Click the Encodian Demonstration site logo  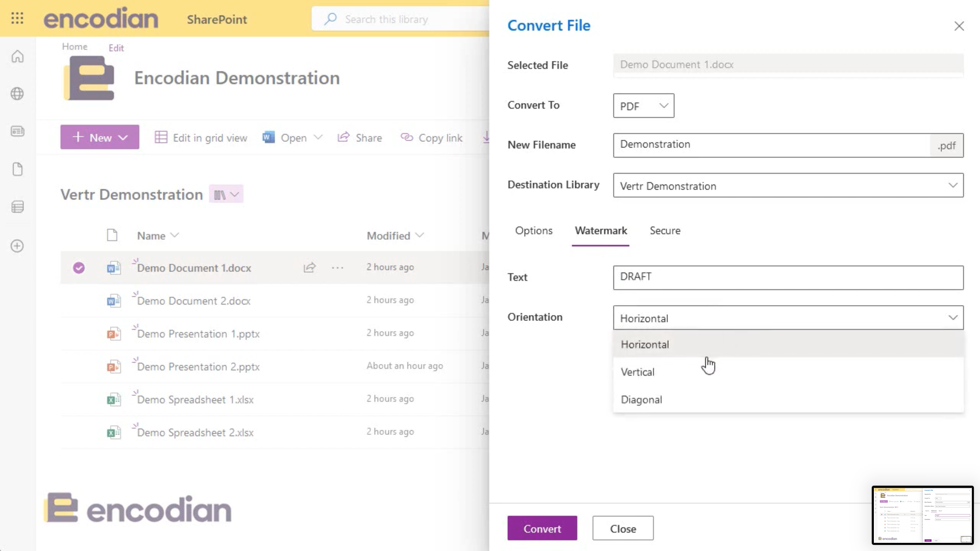pyautogui.click(x=89, y=78)
